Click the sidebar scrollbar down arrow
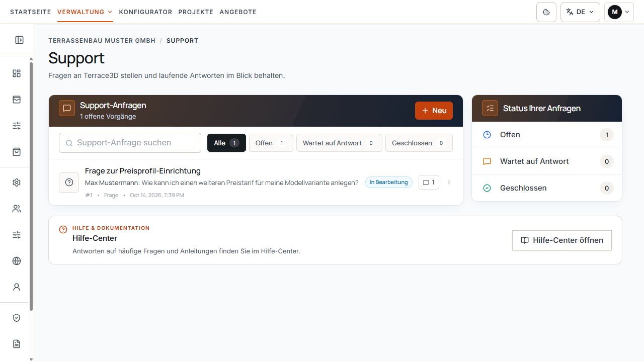This screenshot has width=644, height=362. (31, 359)
